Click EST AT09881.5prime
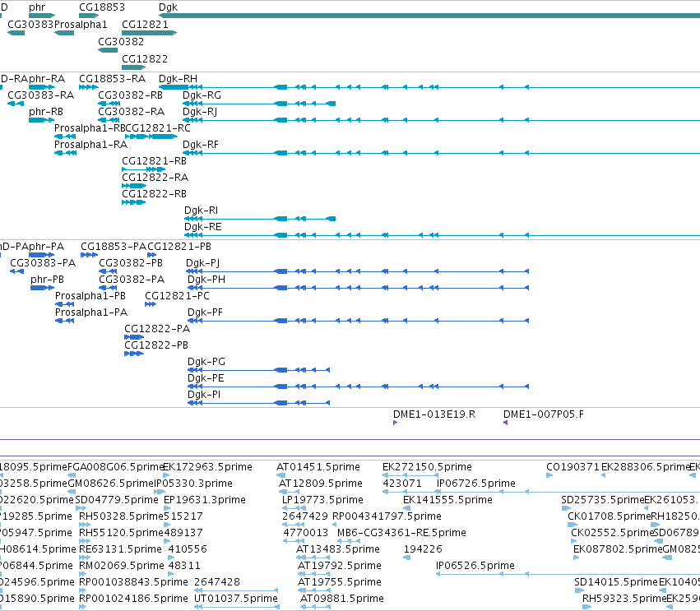Image resolution: width=700 pixels, height=611 pixels. [315, 607]
